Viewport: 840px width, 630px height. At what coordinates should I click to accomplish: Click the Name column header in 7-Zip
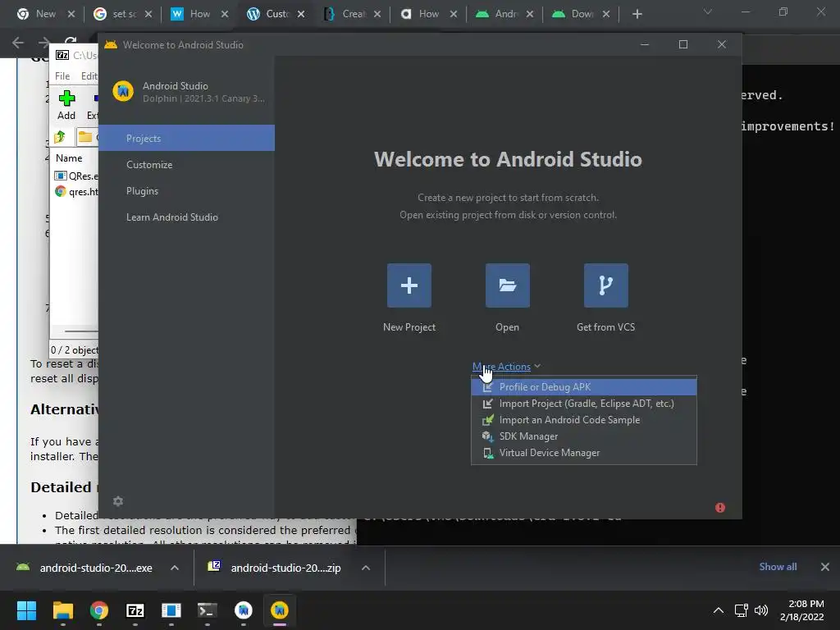coord(69,158)
